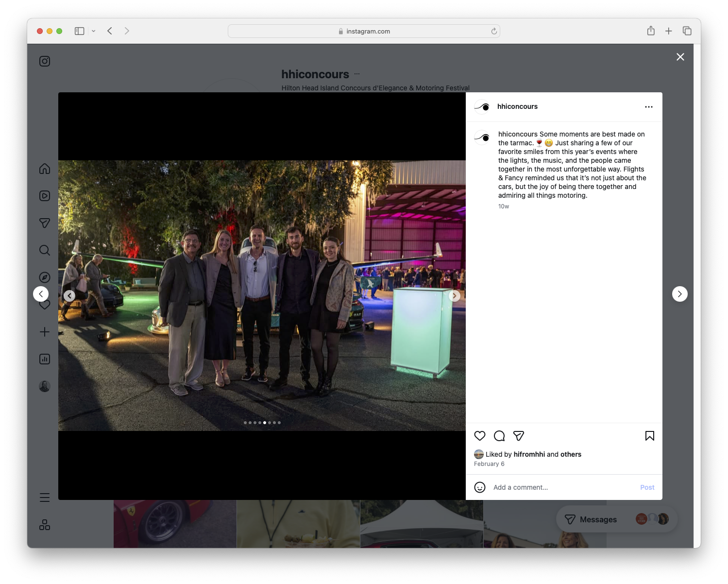Viewport: 728px width, 584px height.
Task: Open the emoji picker in the comment box
Action: click(480, 487)
